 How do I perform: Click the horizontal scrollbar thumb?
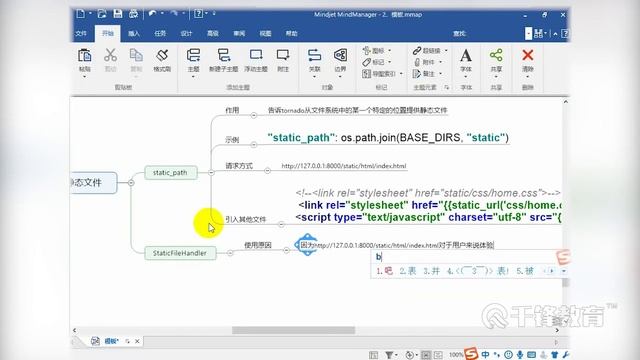[293, 330]
